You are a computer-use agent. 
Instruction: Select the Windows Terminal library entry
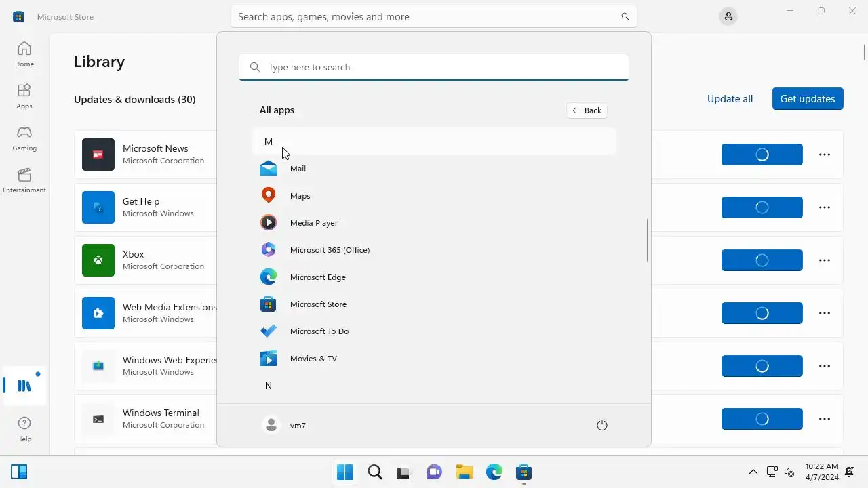[x=458, y=419]
